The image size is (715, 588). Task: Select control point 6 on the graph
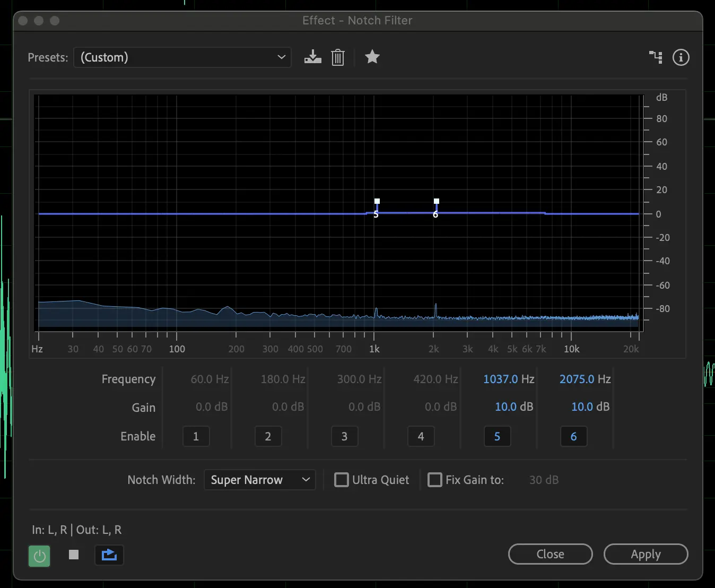click(x=437, y=202)
